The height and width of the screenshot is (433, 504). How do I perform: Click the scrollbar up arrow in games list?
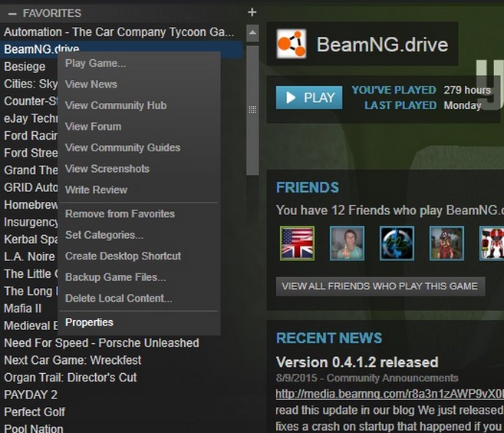coord(252,33)
